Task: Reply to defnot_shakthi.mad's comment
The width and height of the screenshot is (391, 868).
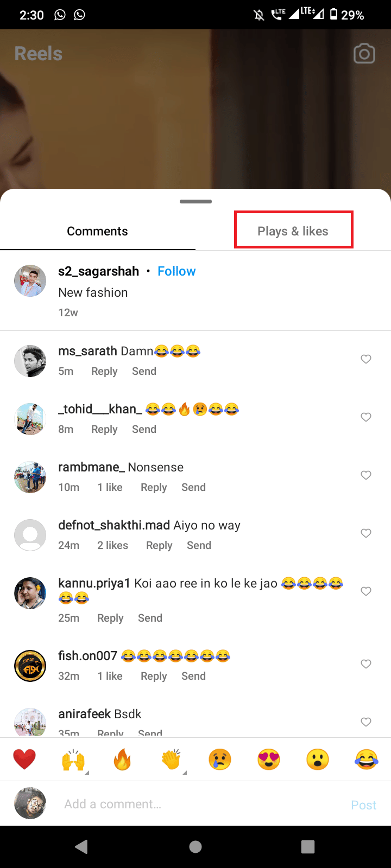Action: click(x=159, y=545)
